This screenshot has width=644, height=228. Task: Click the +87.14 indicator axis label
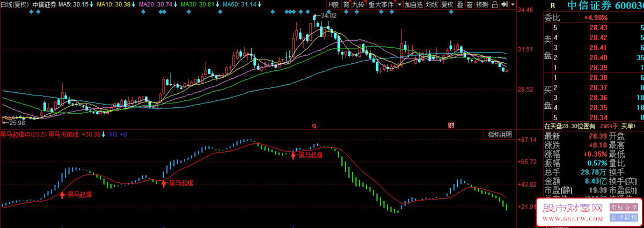[x=527, y=140]
